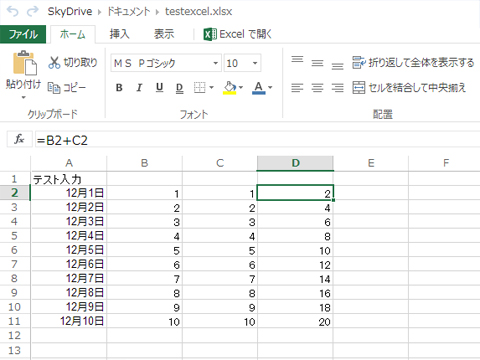Click the Paste clipboard icon
Image resolution: width=480 pixels, height=360 pixels.
24,63
